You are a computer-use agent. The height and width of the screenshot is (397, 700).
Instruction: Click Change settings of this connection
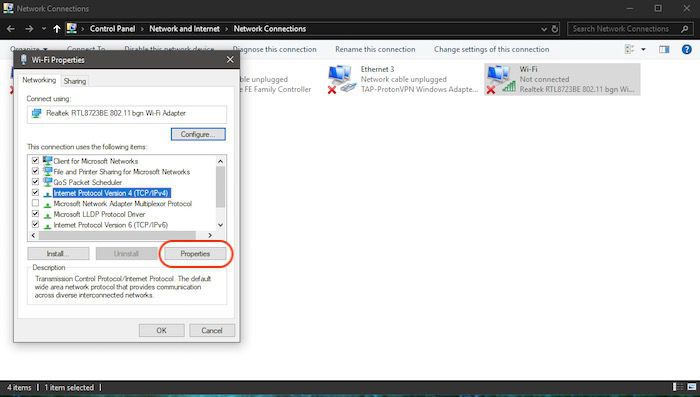492,49
